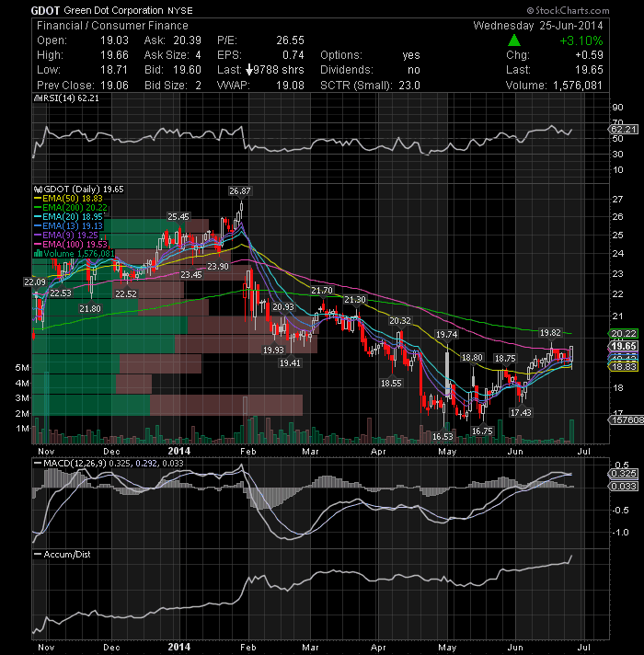Click the 25.45 high price label
Image resolution: width=644 pixels, height=655 pixels.
coord(178,217)
